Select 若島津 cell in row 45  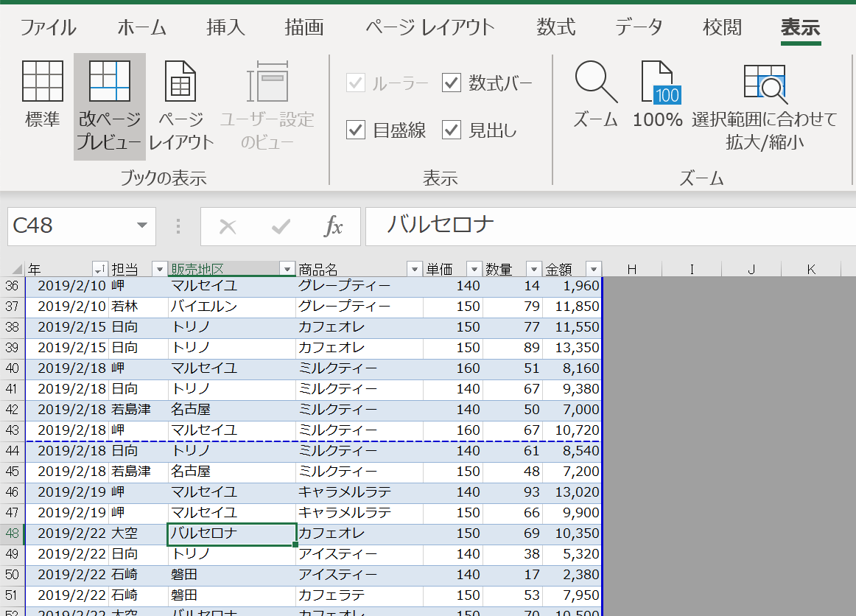click(138, 472)
